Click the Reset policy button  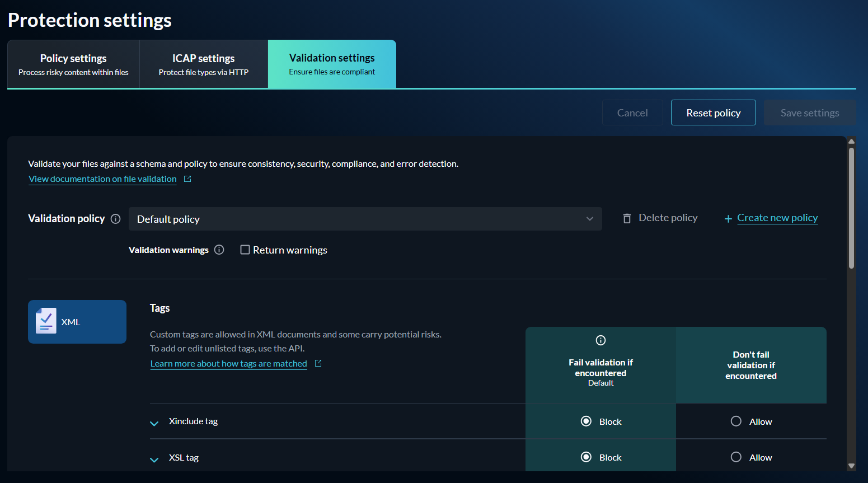coord(713,112)
